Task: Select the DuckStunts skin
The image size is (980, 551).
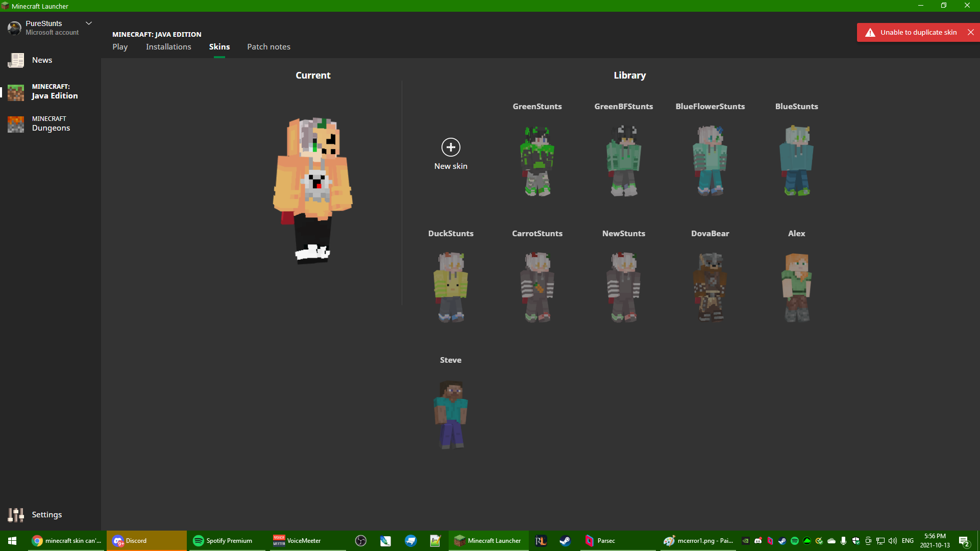Action: tap(451, 287)
